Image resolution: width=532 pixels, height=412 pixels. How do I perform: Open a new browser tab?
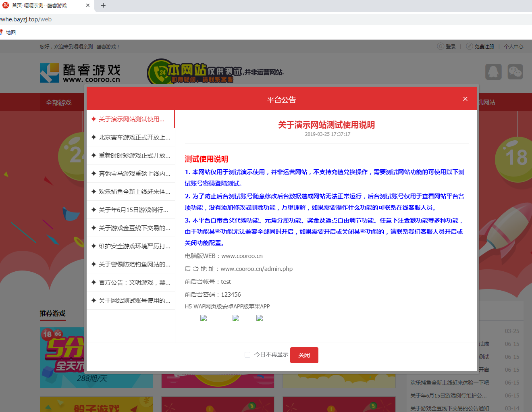tap(103, 5)
